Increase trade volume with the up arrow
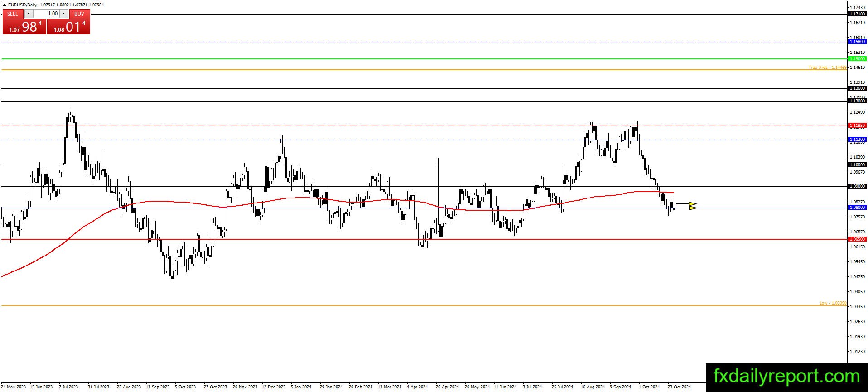Screen dimensions: 868x392 click(x=64, y=14)
